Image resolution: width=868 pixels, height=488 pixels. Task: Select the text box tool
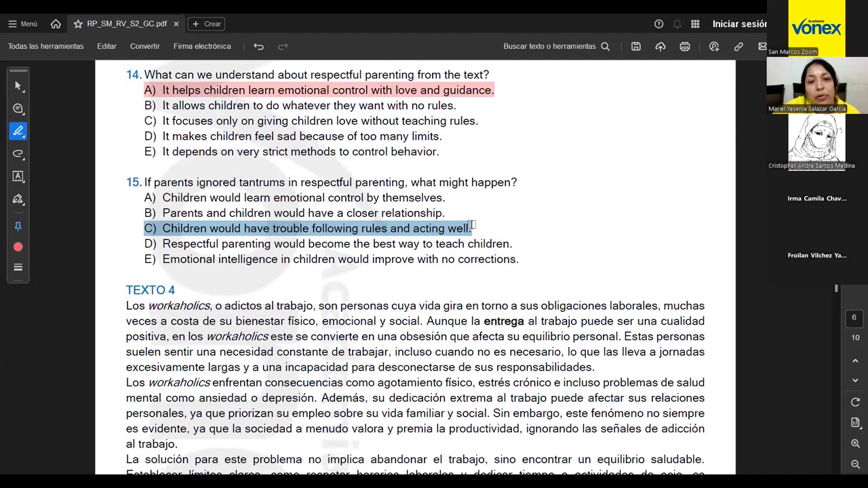tap(18, 176)
